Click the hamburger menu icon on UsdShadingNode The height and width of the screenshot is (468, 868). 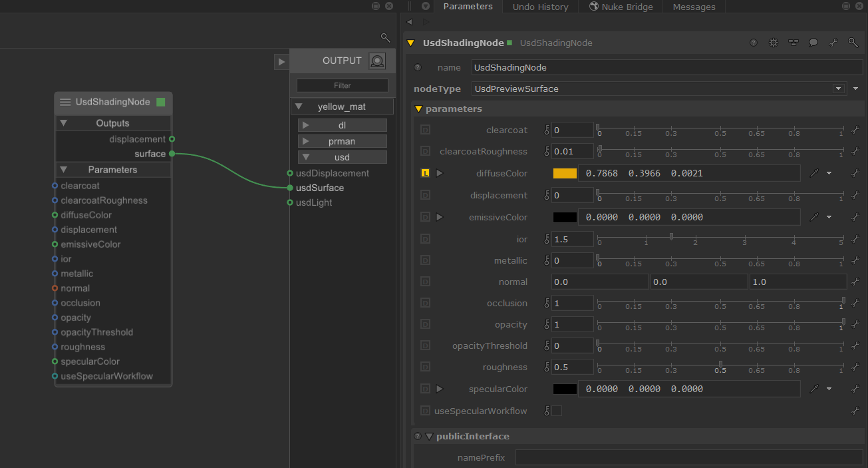[x=65, y=102]
